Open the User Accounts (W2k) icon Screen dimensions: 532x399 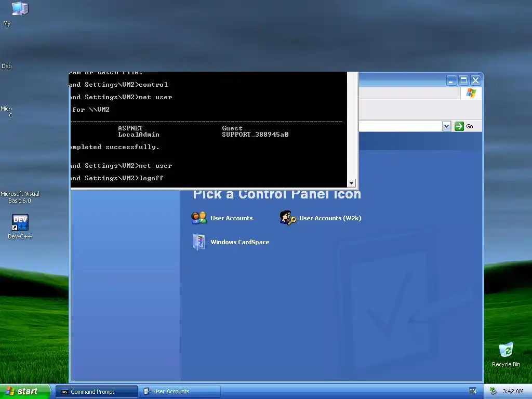pos(288,218)
